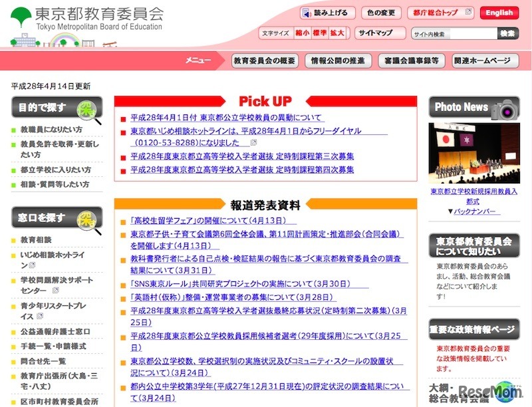Open 定時制課程第三次募集 link

click(242, 156)
